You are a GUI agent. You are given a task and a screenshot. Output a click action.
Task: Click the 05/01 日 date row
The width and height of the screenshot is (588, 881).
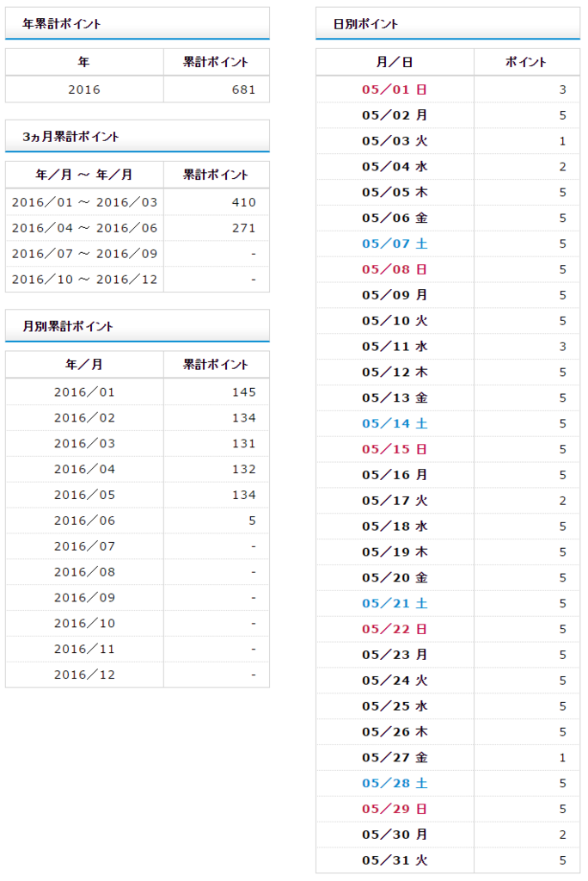448,89
